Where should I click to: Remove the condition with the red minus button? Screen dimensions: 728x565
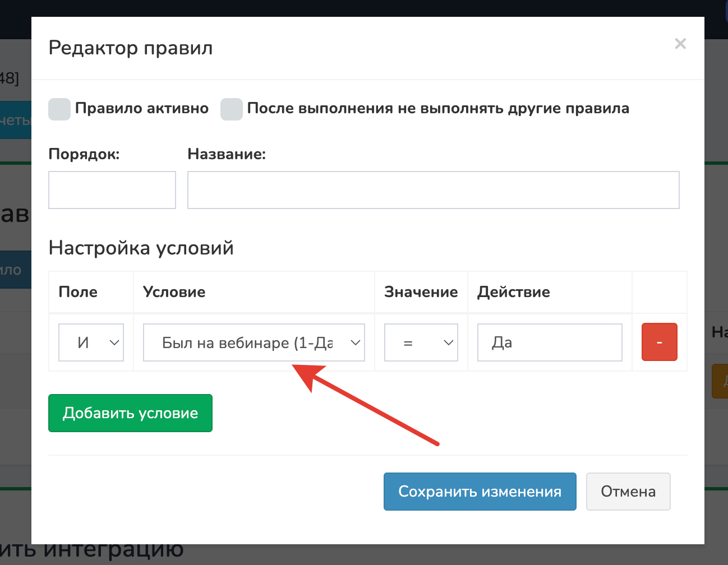pyautogui.click(x=659, y=342)
